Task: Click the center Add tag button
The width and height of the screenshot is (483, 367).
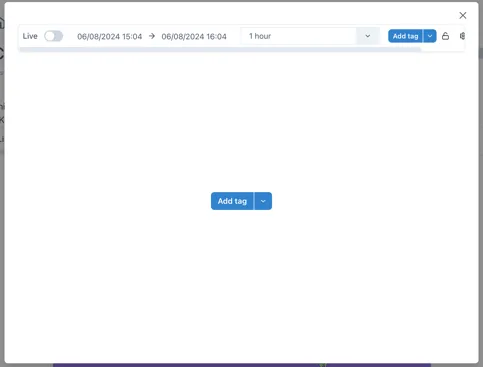Action: [232, 201]
